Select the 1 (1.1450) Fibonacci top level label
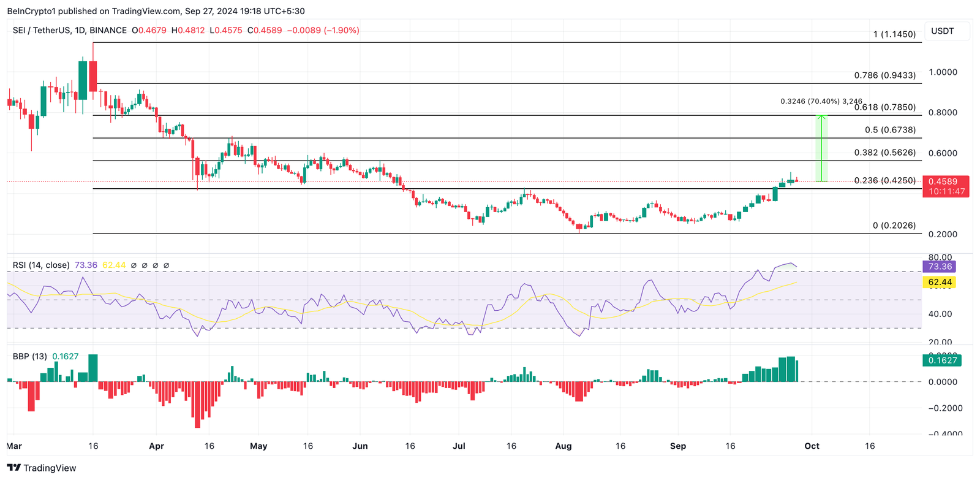Screen dimensions: 980x480 pyautogui.click(x=894, y=34)
